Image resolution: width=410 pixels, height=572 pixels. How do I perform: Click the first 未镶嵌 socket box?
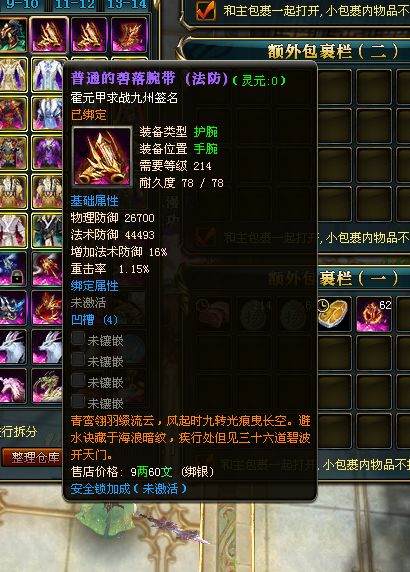(78, 338)
